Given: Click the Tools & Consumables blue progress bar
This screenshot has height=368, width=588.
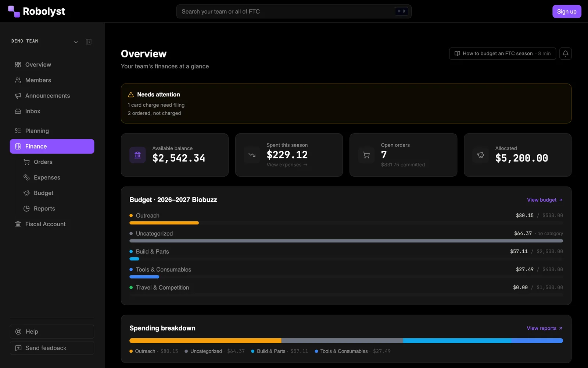Looking at the screenshot, I should click(x=144, y=277).
